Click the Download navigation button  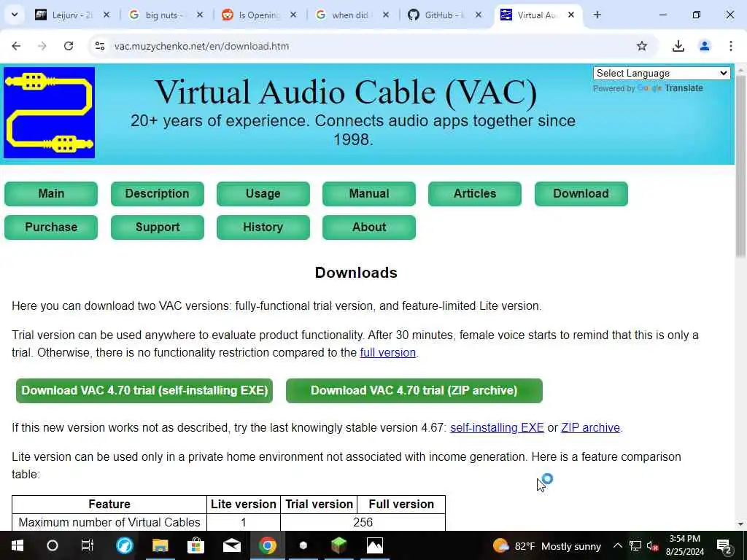[x=581, y=194]
